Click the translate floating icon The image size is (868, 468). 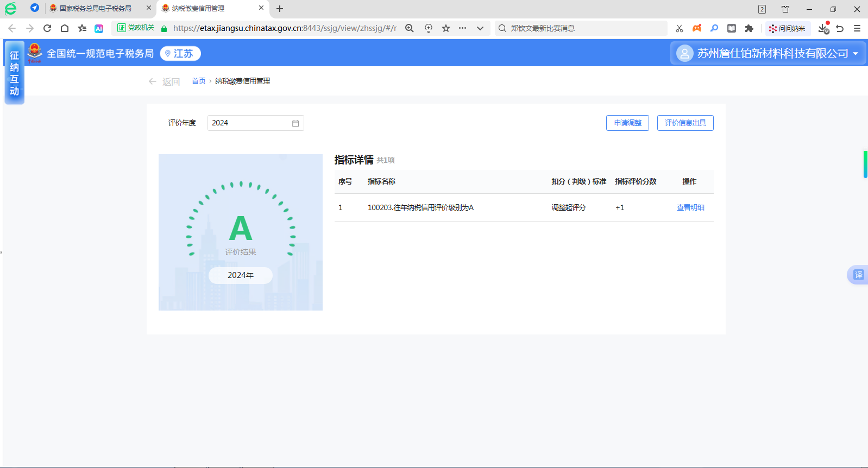click(x=858, y=275)
